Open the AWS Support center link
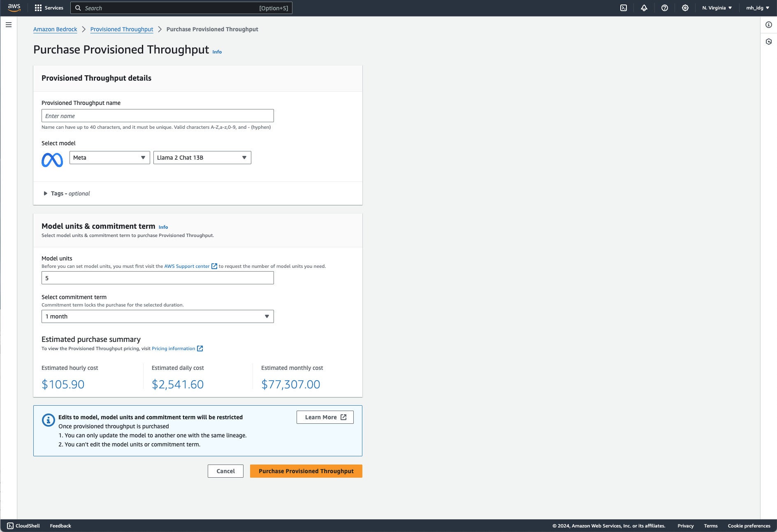Image resolution: width=777 pixels, height=532 pixels. pos(187,266)
